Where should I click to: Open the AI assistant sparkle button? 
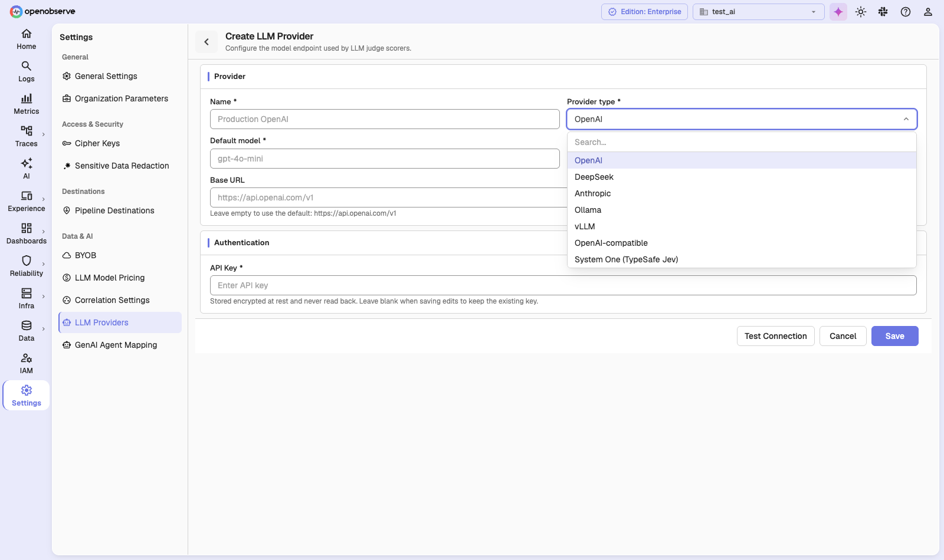[x=838, y=12]
